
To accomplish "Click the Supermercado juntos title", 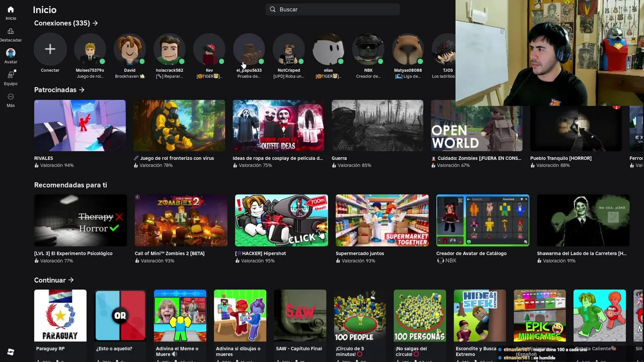I will (361, 253).
